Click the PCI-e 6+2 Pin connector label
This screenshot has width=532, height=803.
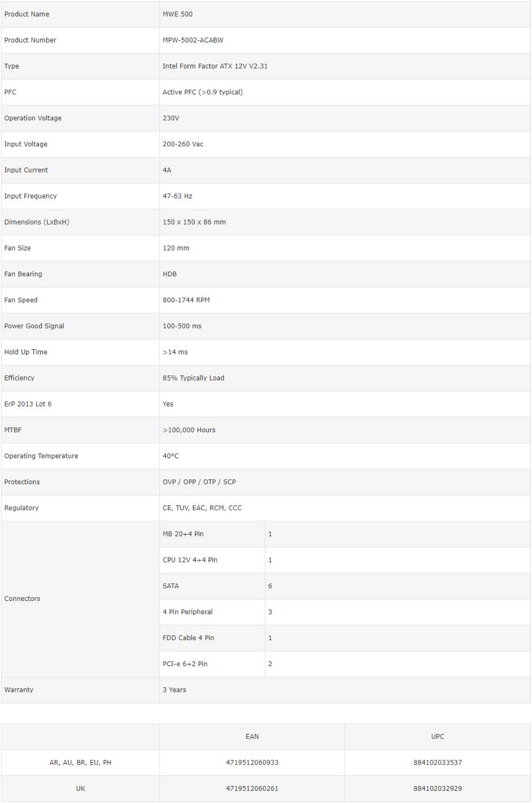185,664
